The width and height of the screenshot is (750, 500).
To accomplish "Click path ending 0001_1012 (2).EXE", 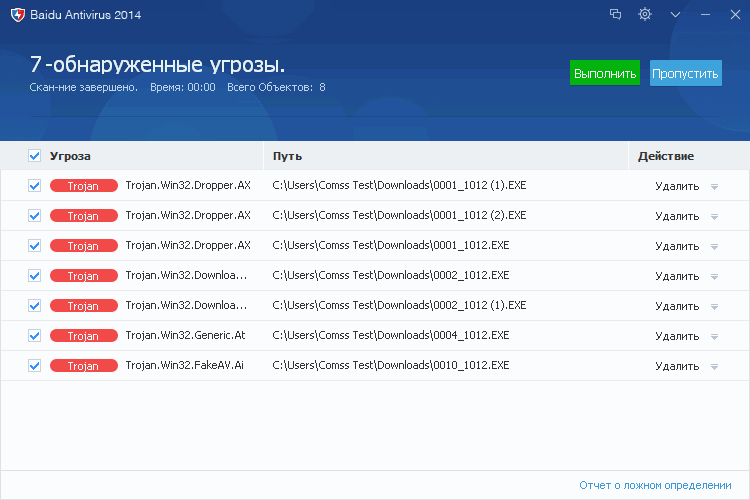I will tap(399, 216).
